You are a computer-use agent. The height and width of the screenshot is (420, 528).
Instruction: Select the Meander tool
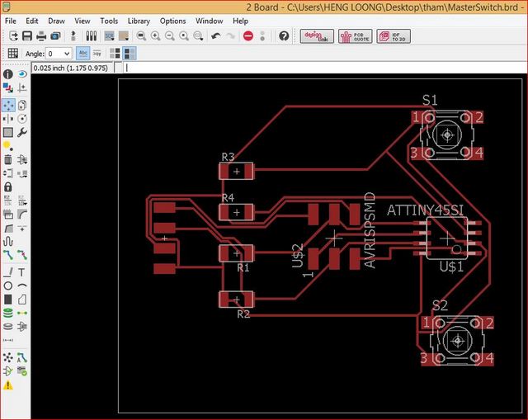(x=8, y=241)
